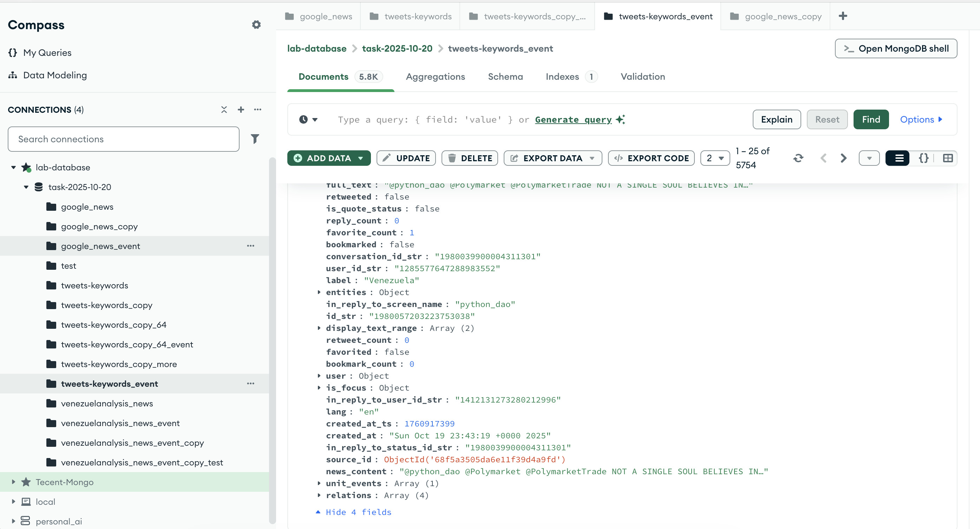Click the personal_ai connection icon

point(26,521)
